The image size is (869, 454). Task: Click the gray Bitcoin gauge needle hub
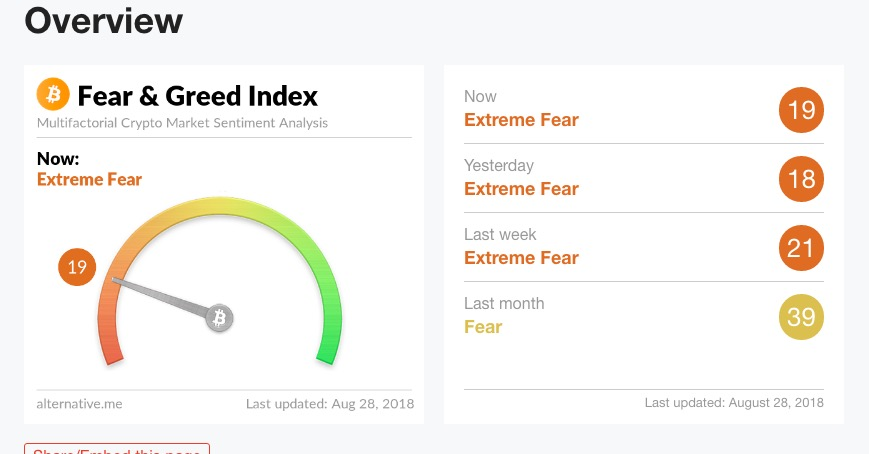click(219, 318)
